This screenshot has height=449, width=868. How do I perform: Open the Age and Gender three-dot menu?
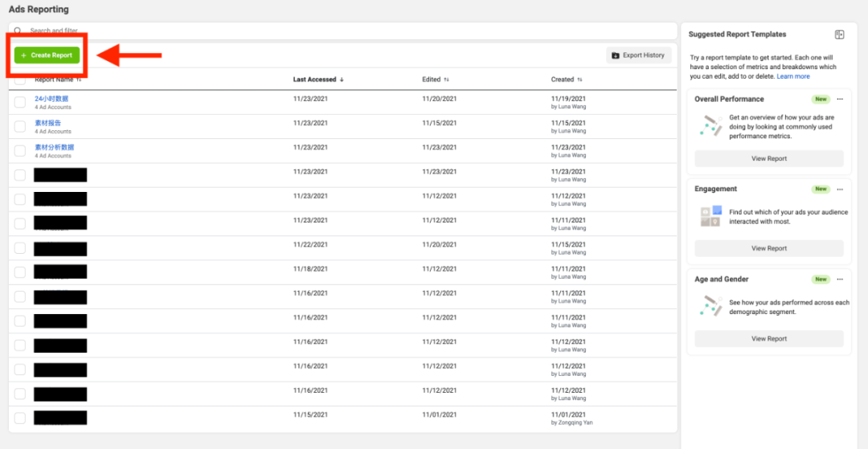pyautogui.click(x=840, y=280)
